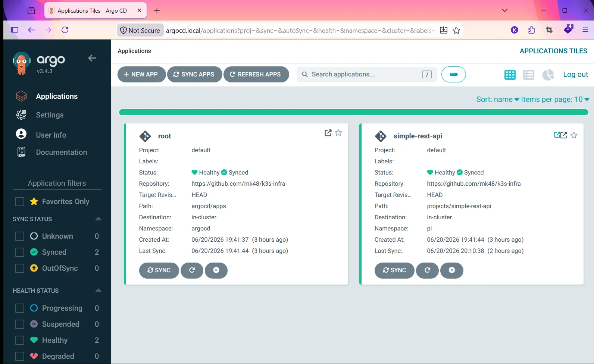Delete the root application
Image resolution: width=594 pixels, height=364 pixels.
point(216,270)
